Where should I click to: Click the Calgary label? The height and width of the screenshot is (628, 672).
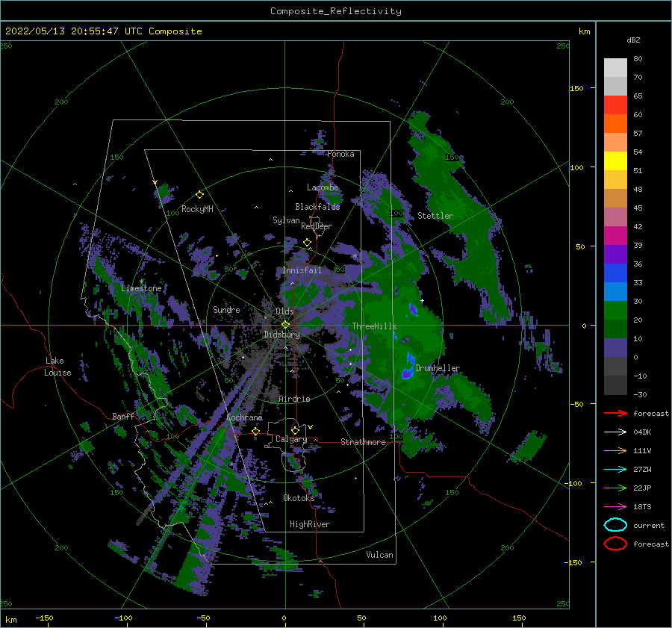point(291,439)
